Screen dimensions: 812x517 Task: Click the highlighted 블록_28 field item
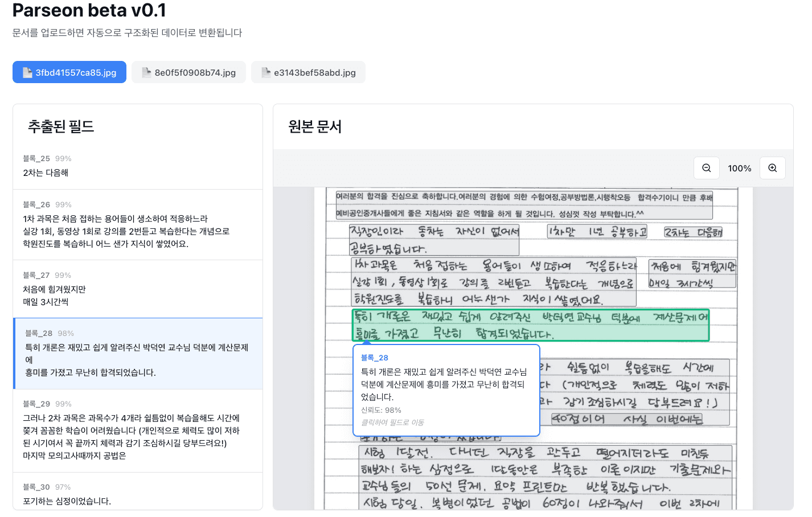pos(137,354)
